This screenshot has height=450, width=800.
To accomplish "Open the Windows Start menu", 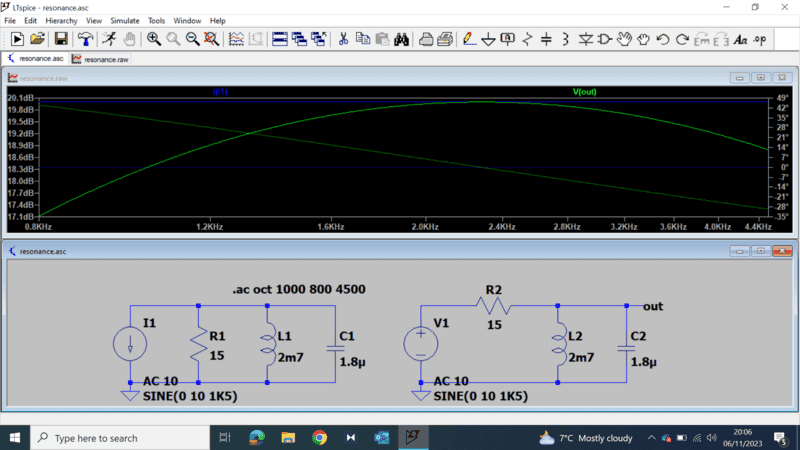I will (x=15, y=438).
